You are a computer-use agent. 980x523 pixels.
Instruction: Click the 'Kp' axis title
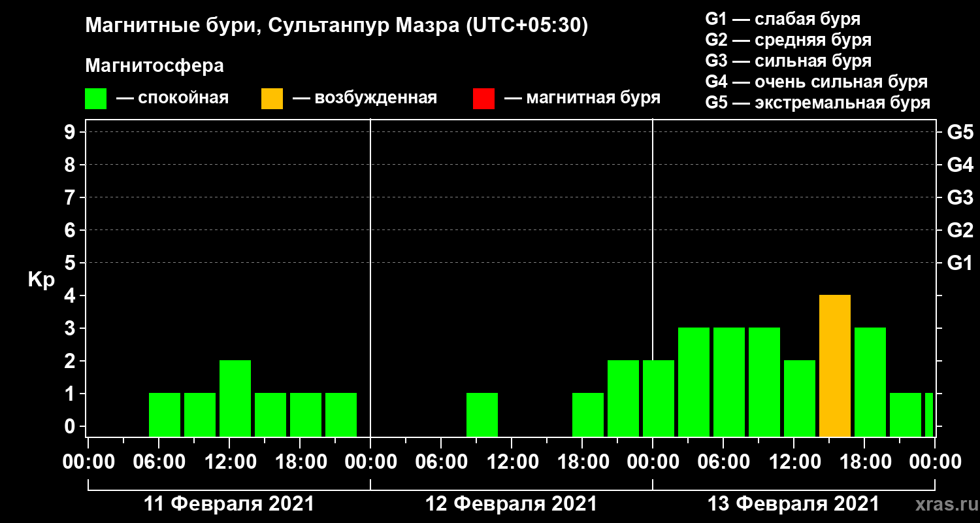(41, 280)
